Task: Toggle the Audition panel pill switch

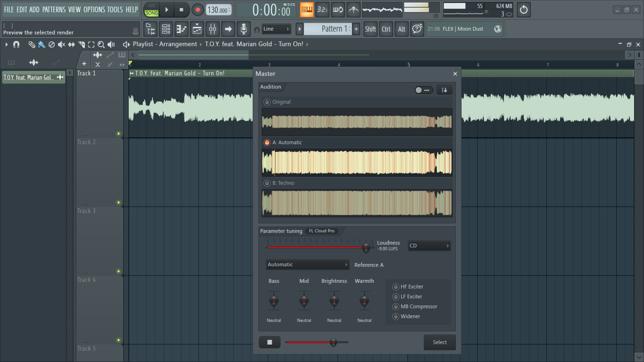Action: pos(423,90)
